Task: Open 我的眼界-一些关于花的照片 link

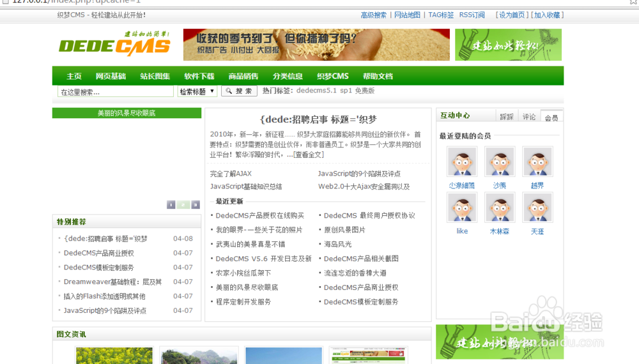Action: coord(259,230)
